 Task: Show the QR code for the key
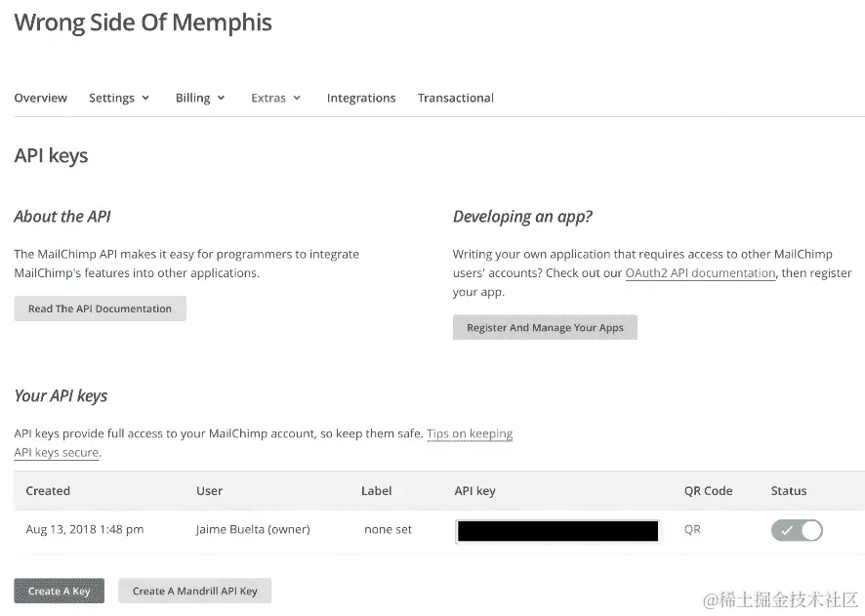[x=692, y=529]
